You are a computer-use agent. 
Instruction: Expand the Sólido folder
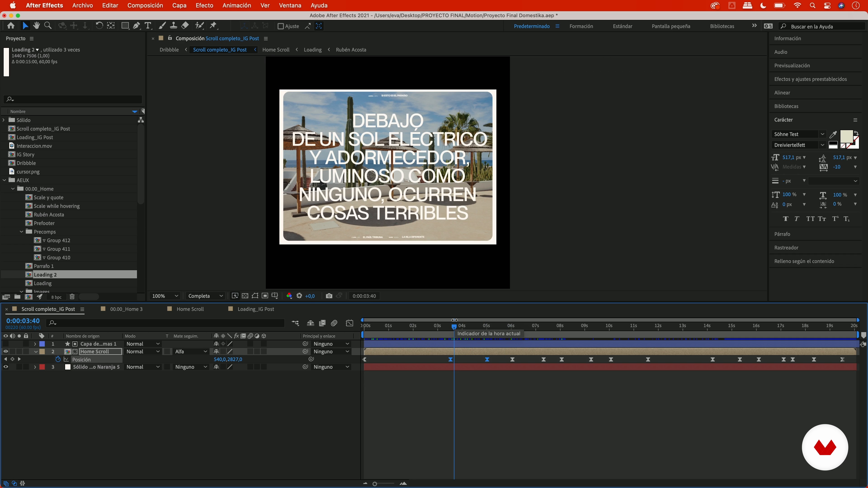(x=4, y=120)
